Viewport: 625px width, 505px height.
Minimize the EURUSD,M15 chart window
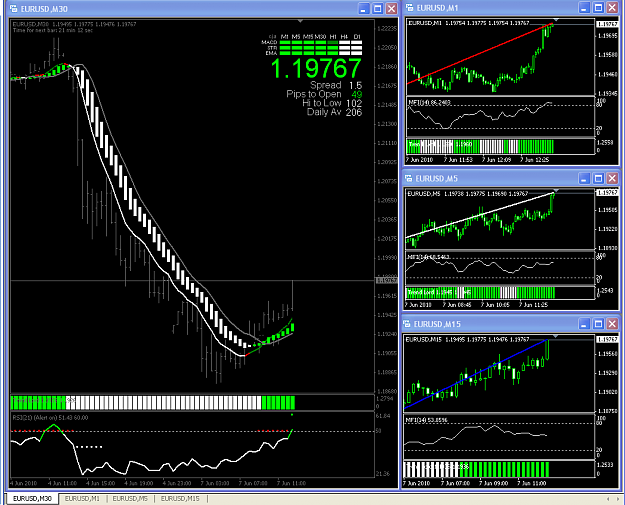pos(584,324)
